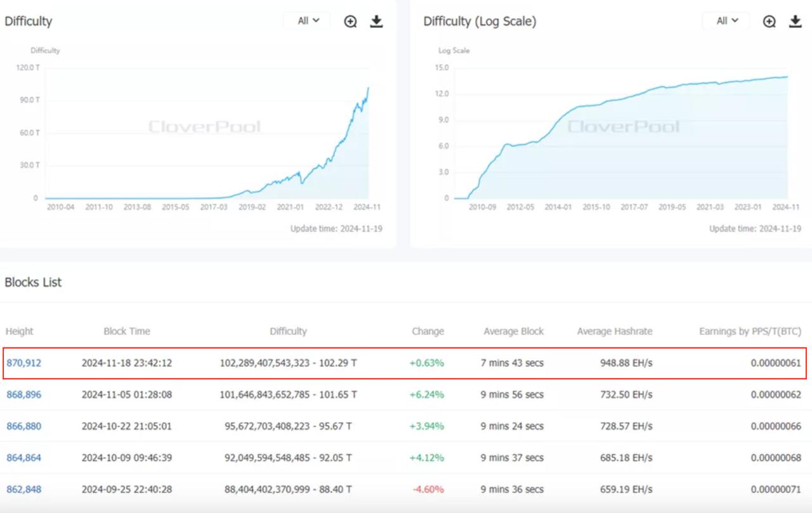The height and width of the screenshot is (513, 812).
Task: Open block height 866,880
Action: (24, 426)
